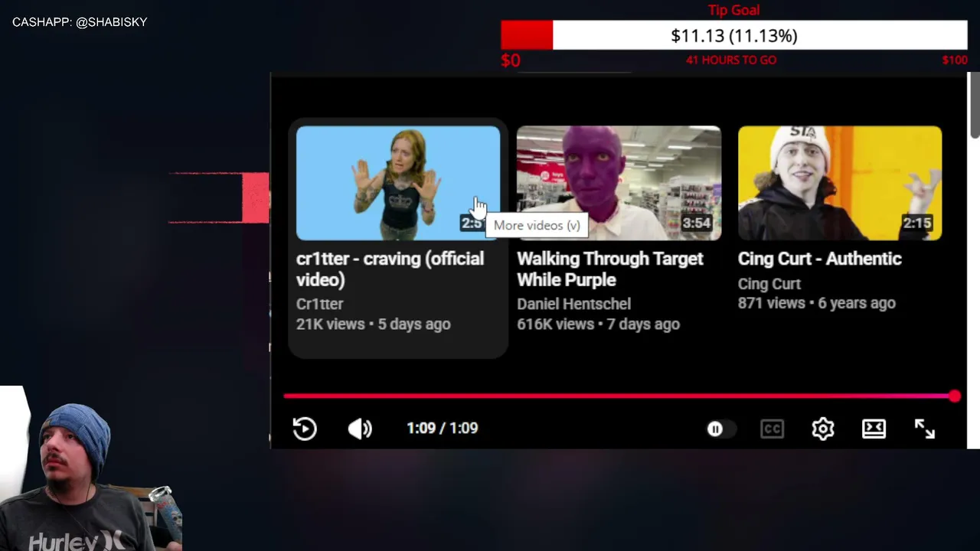
Task: Click the red video progress bar
Action: (x=619, y=396)
